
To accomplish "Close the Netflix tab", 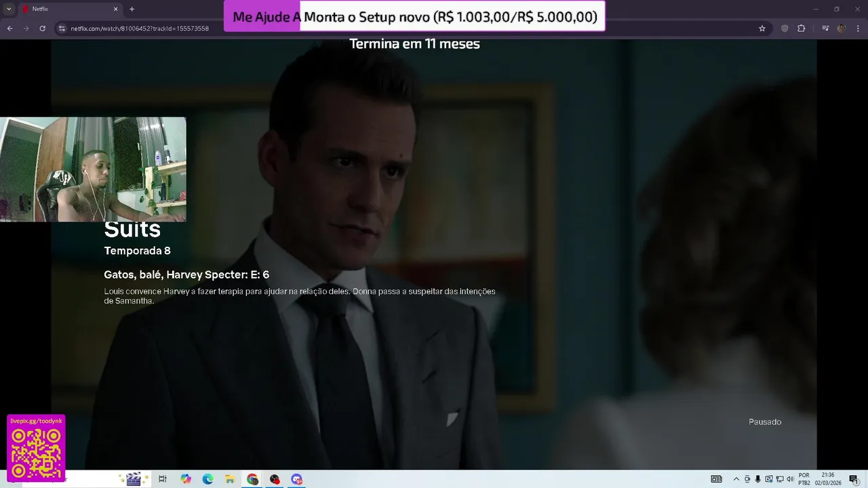I will coord(115,9).
